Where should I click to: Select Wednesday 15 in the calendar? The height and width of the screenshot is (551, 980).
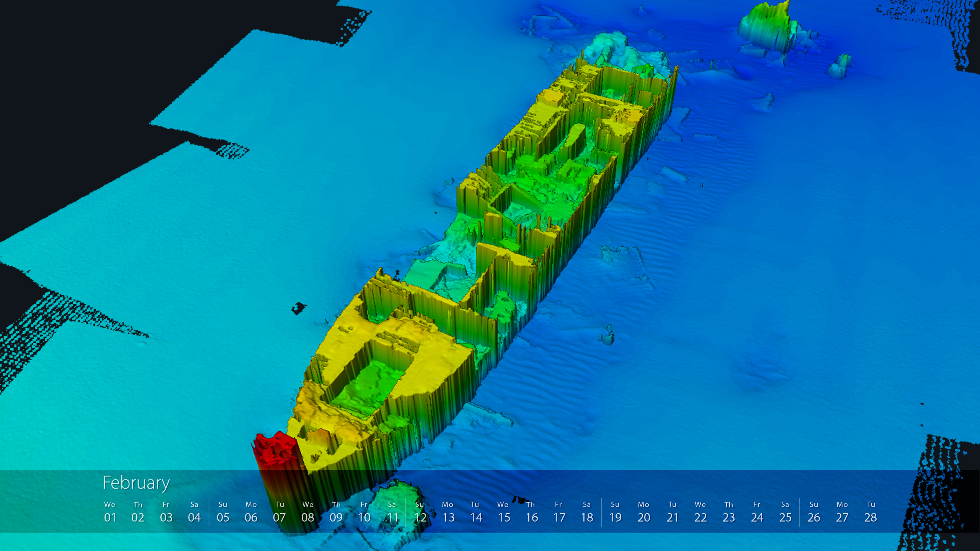[x=504, y=512]
